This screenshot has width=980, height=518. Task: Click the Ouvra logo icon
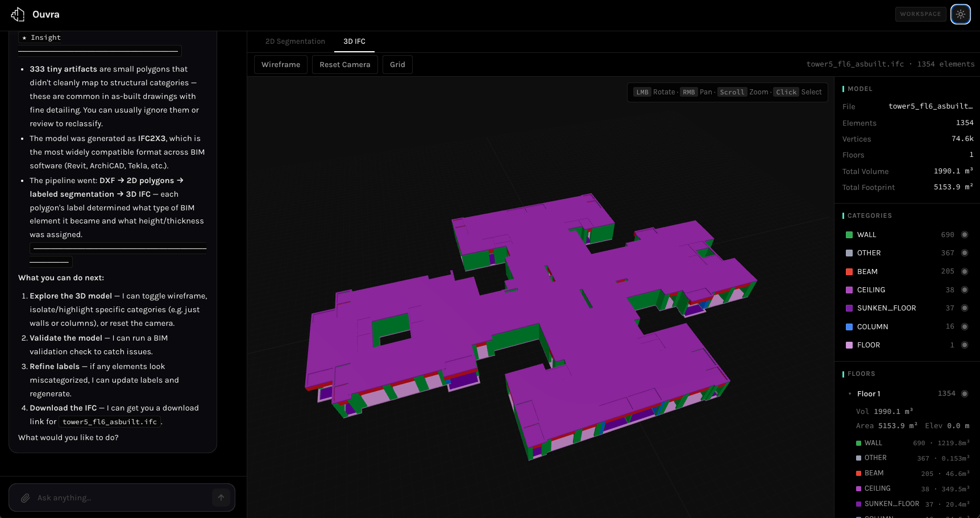coord(17,14)
